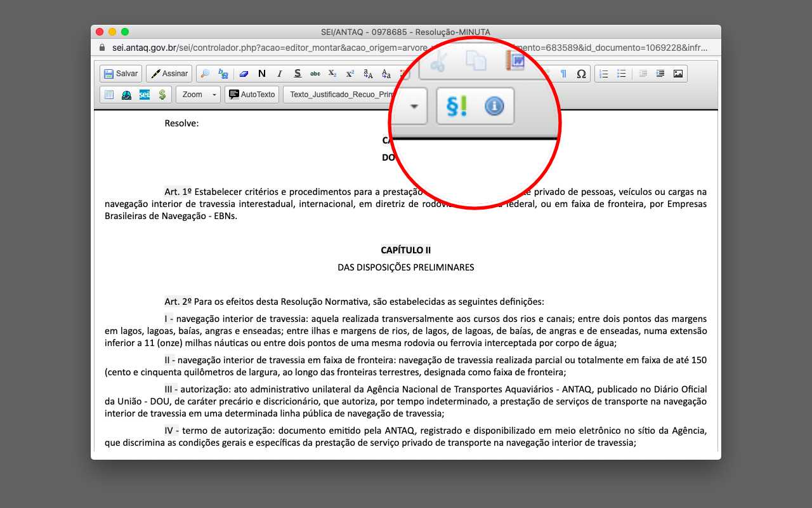Click the eraser remove-format icon

pyautogui.click(x=244, y=74)
